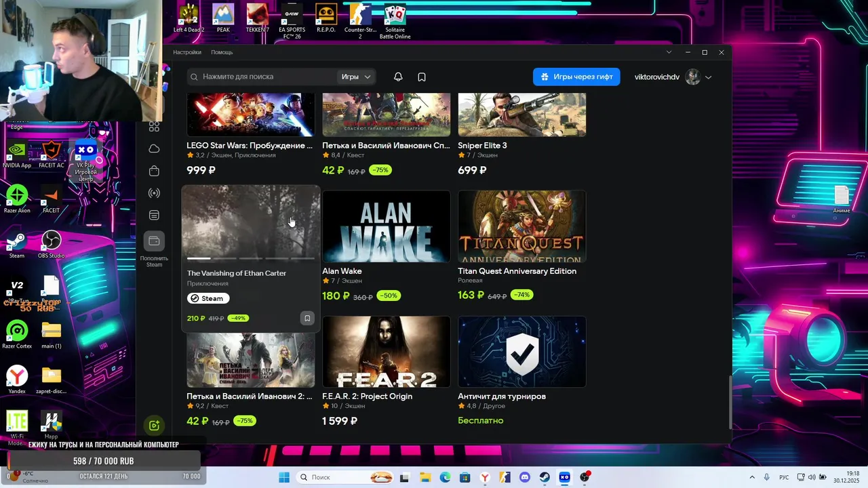Open the apps grid icon in sidebar
This screenshot has width=868, height=488.
pyautogui.click(x=154, y=126)
